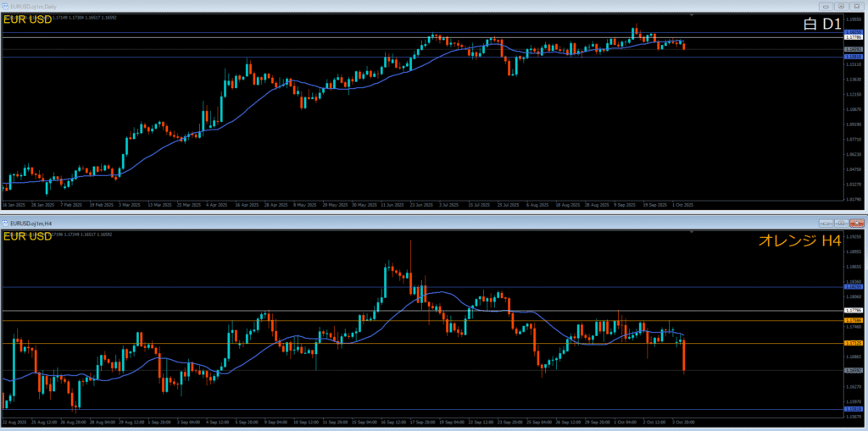Image resolution: width=868 pixels, height=431 pixels.
Task: Click the EURUSD H4 window chart icon
Action: pyautogui.click(x=5, y=224)
